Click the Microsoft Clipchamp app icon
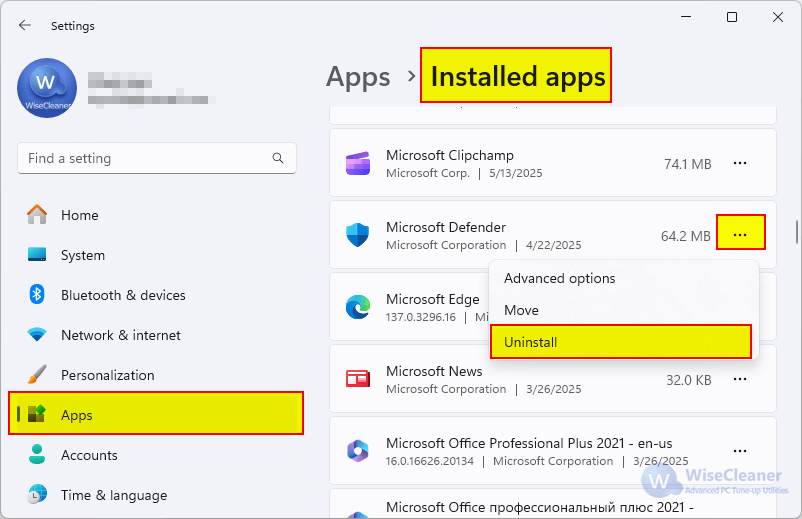The width and height of the screenshot is (802, 519). 358,164
